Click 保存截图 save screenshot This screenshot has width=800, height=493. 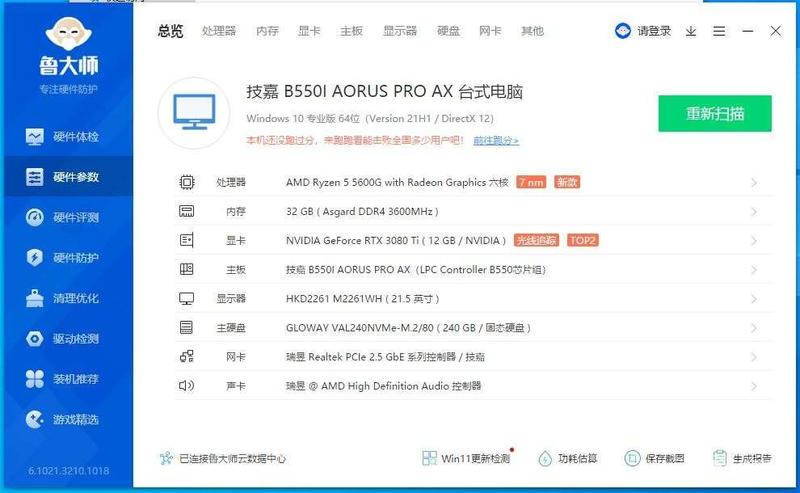[x=654, y=458]
